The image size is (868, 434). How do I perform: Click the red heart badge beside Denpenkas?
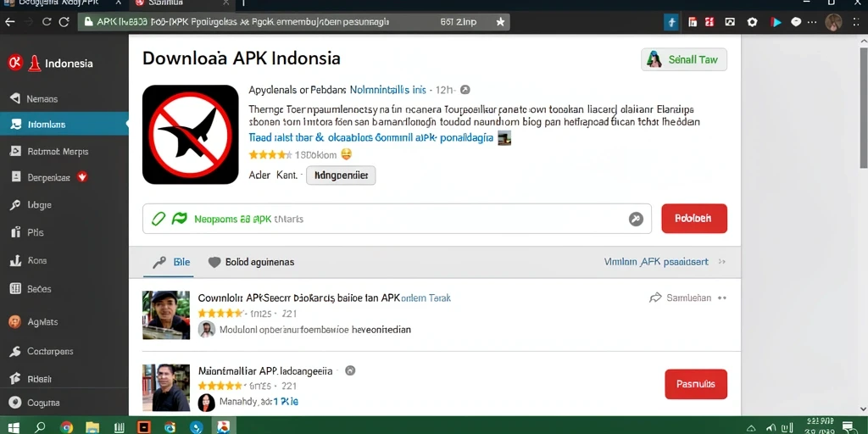coord(82,177)
